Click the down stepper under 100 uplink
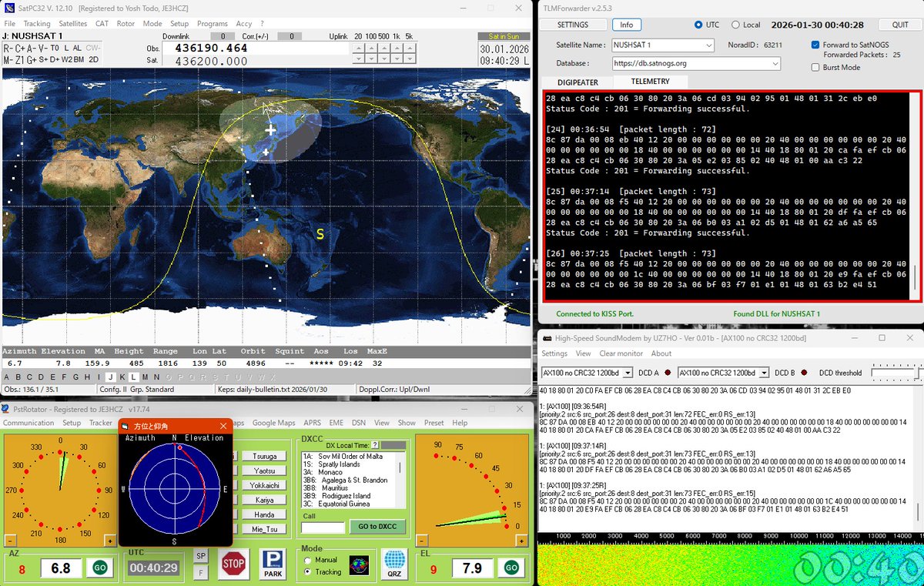The width and height of the screenshot is (924, 586). tap(371, 58)
